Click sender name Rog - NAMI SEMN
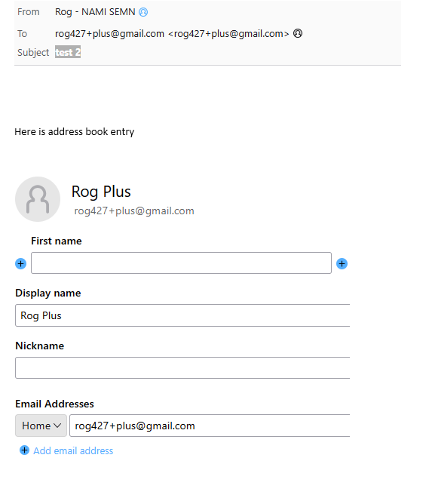The width and height of the screenshot is (429, 504). coord(95,12)
